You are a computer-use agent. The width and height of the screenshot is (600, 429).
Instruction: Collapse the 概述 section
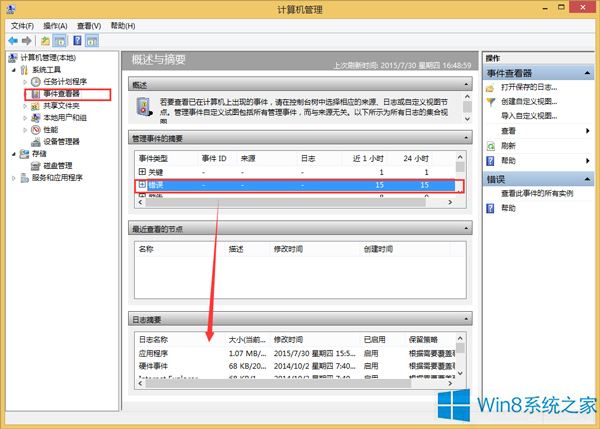(x=466, y=85)
